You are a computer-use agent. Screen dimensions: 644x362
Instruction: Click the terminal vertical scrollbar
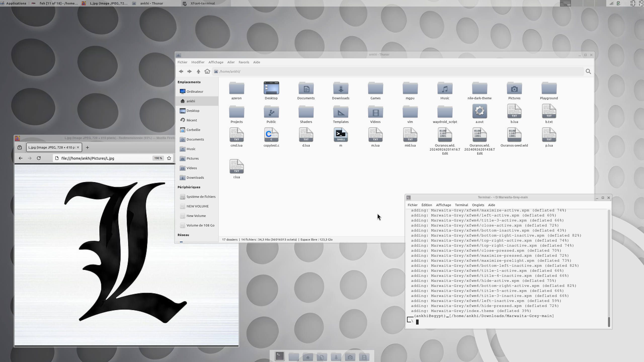[609, 322]
